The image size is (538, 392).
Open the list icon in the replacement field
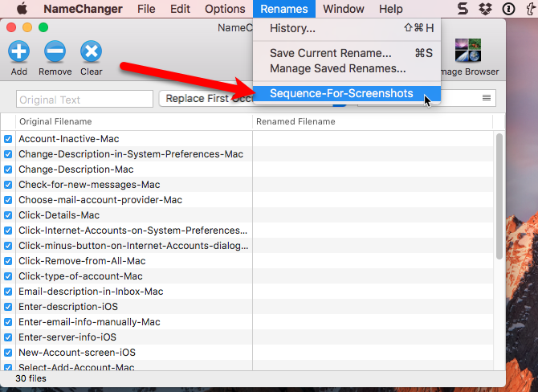(486, 98)
